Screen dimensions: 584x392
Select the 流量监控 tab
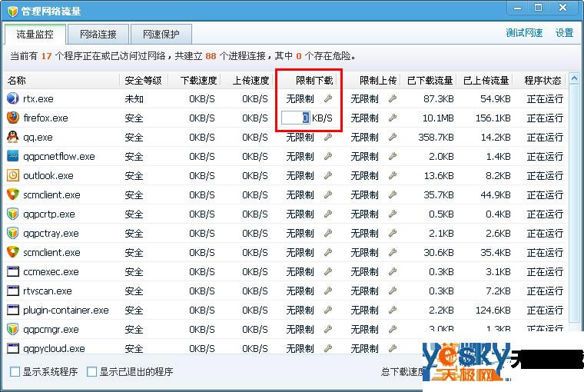click(x=34, y=34)
